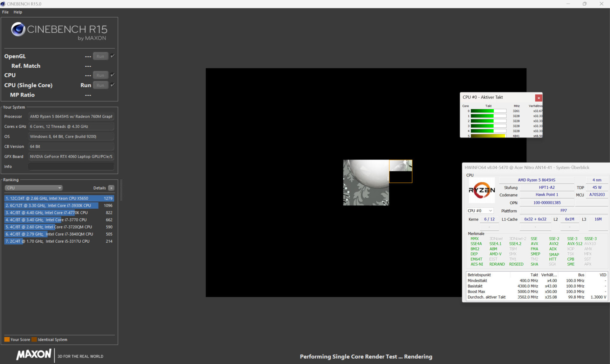Click the Plattform value FP7
Viewport: 610px width, 364px height.
click(563, 211)
